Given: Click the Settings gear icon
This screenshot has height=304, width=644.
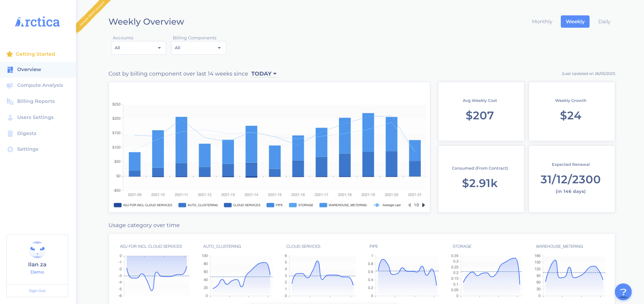Looking at the screenshot, I should [10, 149].
